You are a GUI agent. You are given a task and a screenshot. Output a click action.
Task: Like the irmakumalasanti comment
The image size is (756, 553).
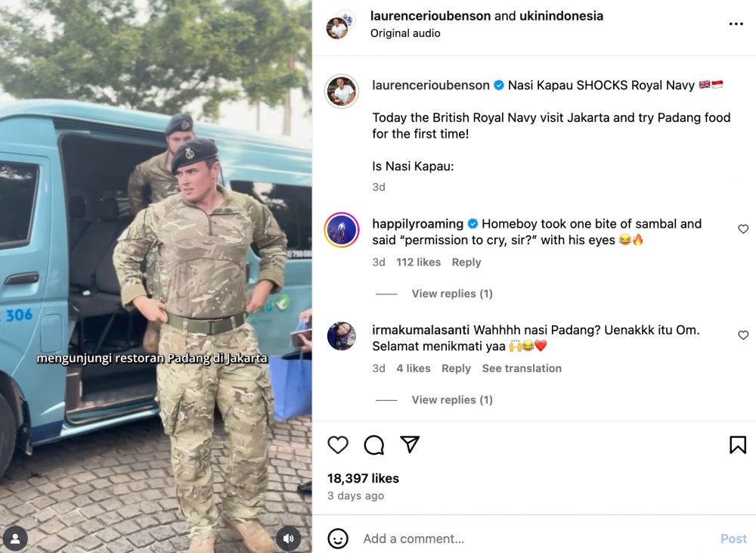(743, 335)
